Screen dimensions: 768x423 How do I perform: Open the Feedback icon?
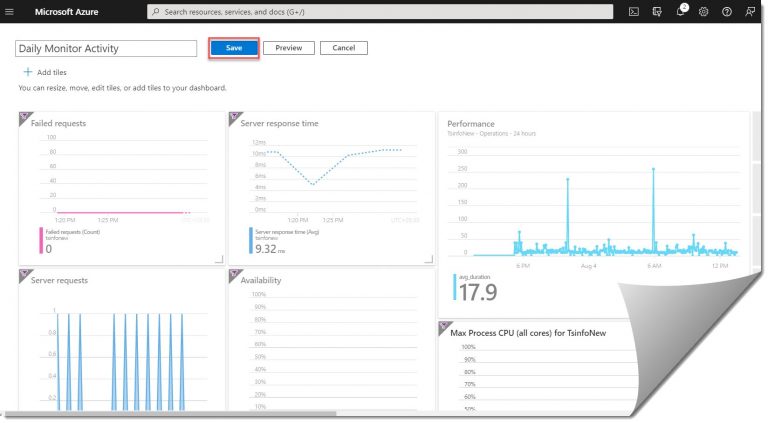(x=750, y=12)
